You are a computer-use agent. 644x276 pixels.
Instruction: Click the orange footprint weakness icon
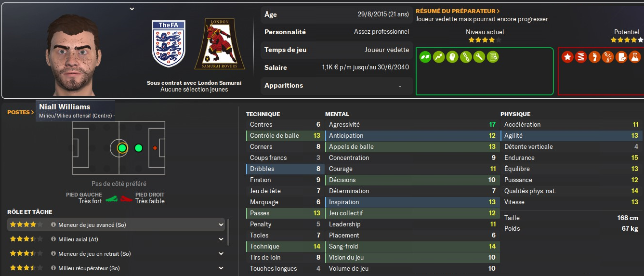coord(594,57)
